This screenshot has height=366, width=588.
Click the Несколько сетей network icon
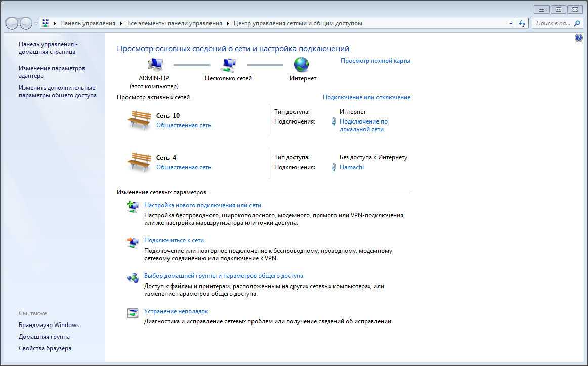coord(228,65)
